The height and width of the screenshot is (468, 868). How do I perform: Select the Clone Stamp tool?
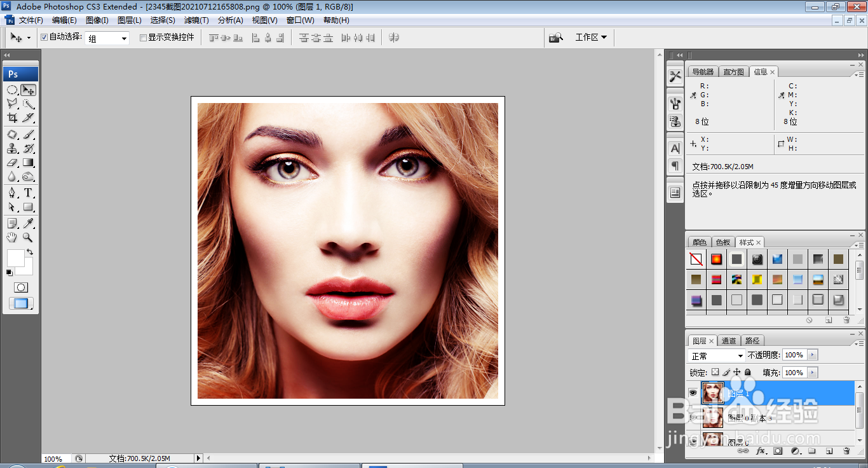tap(12, 149)
